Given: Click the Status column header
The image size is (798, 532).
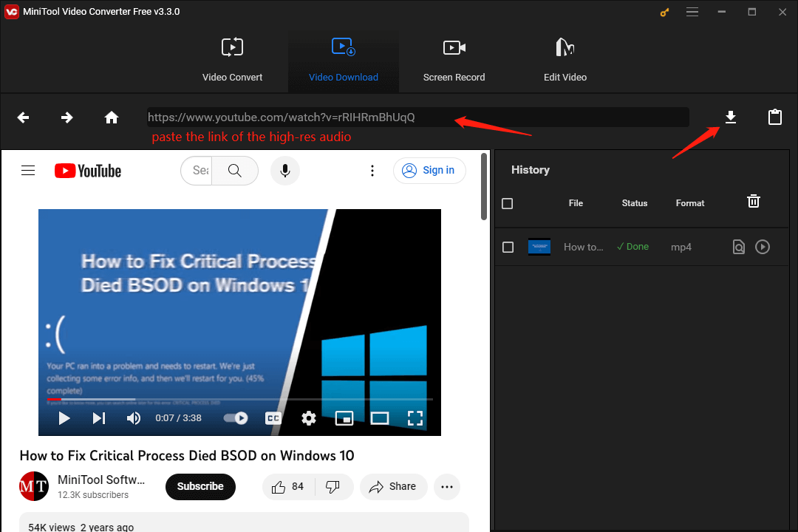Looking at the screenshot, I should pos(635,203).
